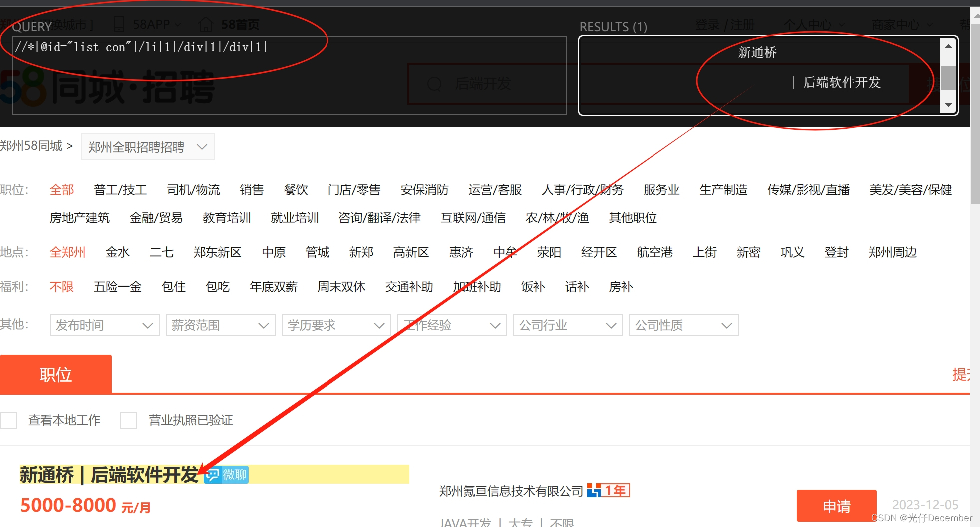Screen dimensions: 980x527
Task: Expand the 公司性质 dropdown
Action: (x=683, y=325)
